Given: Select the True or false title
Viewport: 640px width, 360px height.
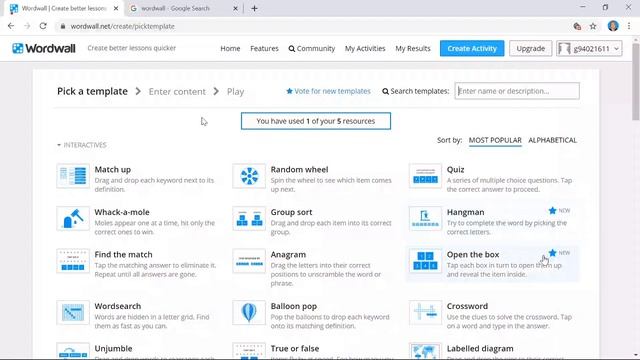Looking at the screenshot, I should tap(295, 349).
